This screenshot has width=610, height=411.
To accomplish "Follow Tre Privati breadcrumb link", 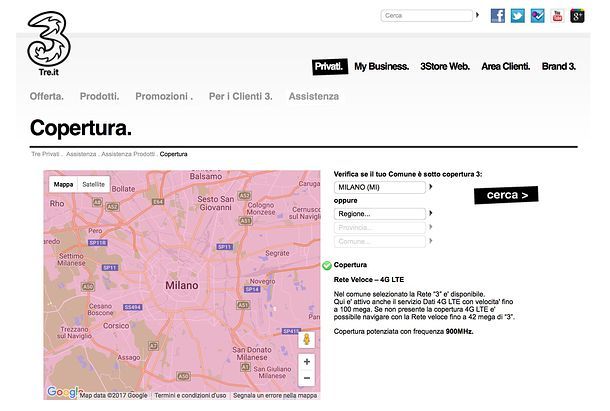I will (x=45, y=154).
